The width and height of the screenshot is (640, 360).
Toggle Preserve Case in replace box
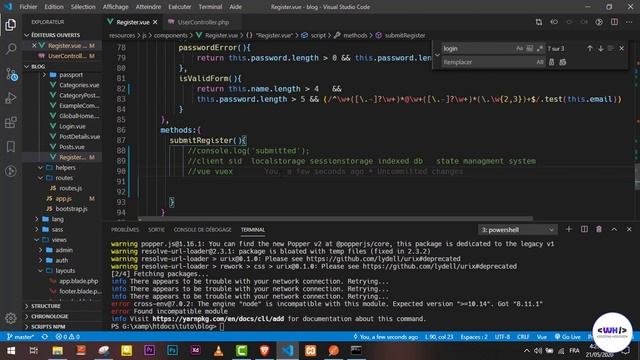pos(540,62)
